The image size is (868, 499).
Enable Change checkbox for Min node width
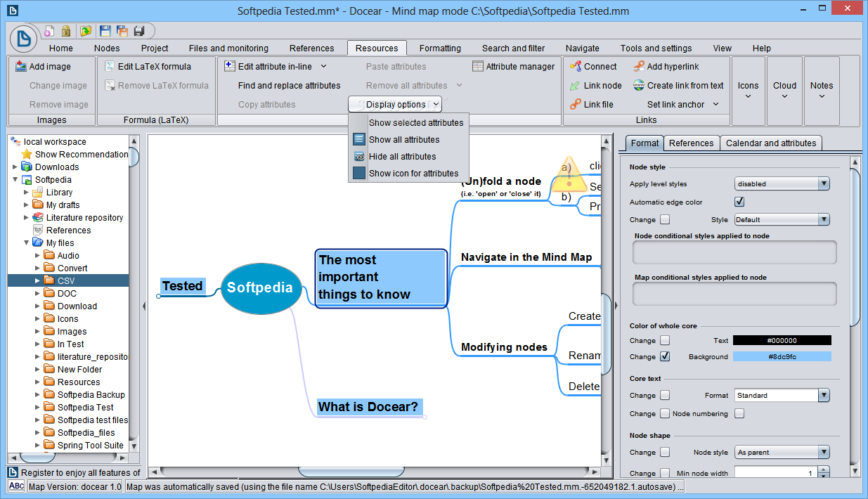[665, 473]
